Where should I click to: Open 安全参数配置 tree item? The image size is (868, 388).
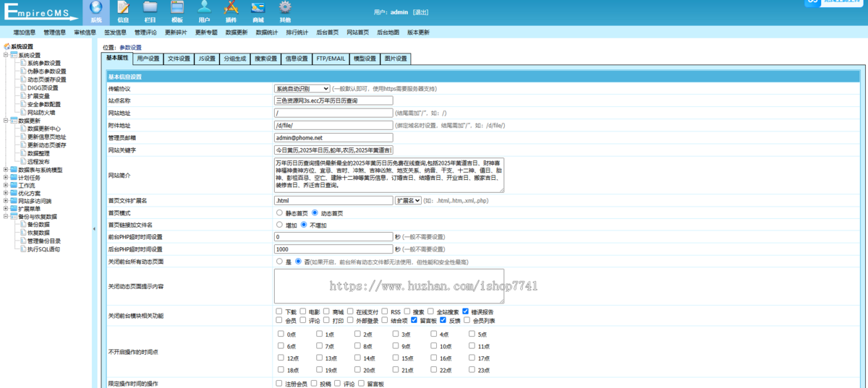pos(44,104)
